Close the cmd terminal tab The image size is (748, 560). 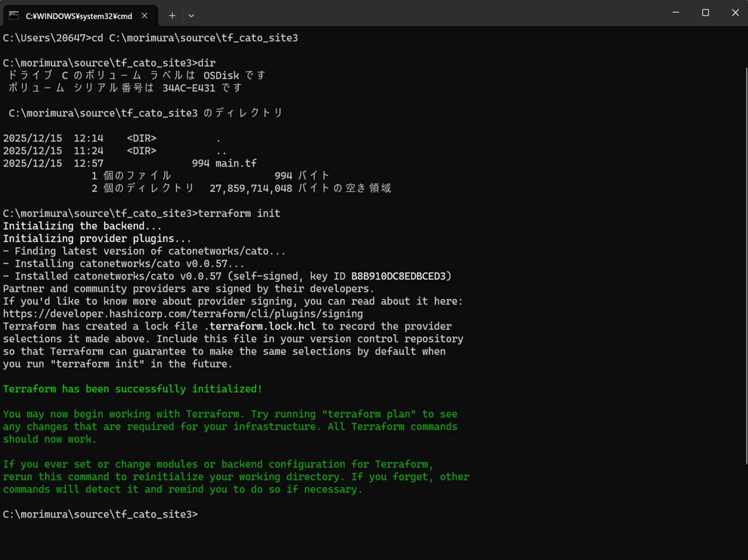coord(144,16)
